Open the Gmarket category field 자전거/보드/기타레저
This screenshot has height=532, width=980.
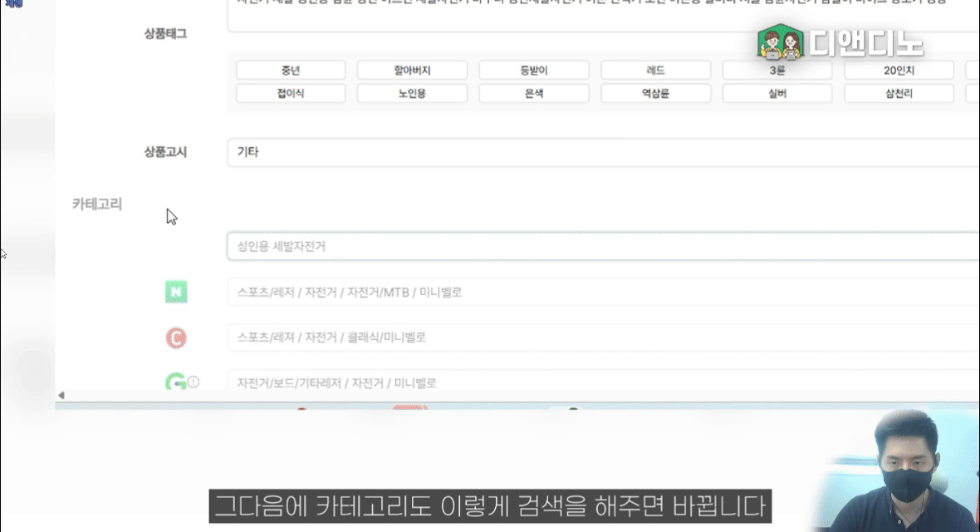tap(602, 382)
